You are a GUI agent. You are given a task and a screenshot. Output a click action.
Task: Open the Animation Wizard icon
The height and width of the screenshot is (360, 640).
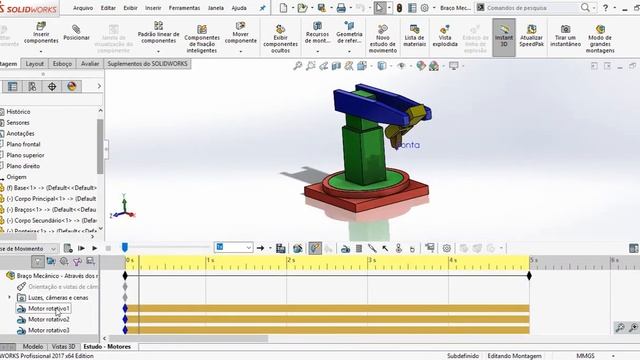click(298, 248)
